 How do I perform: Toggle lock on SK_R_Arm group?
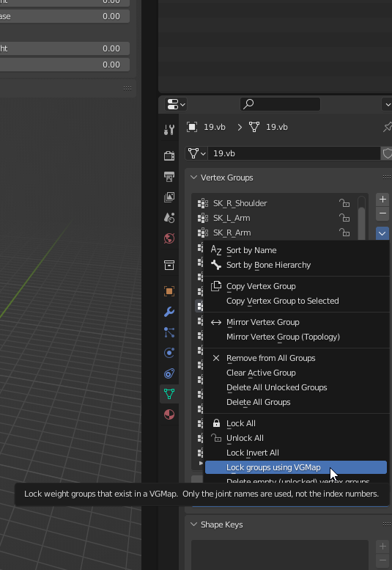[344, 233]
